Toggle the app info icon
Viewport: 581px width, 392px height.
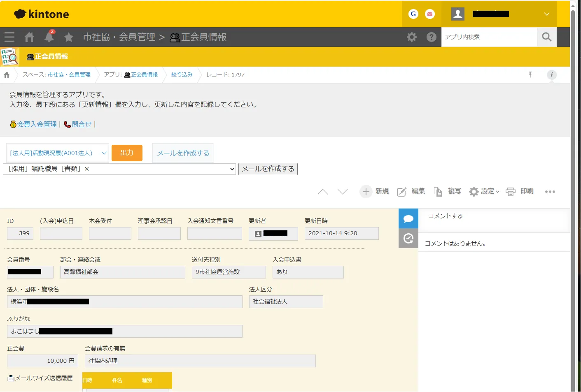tap(551, 74)
